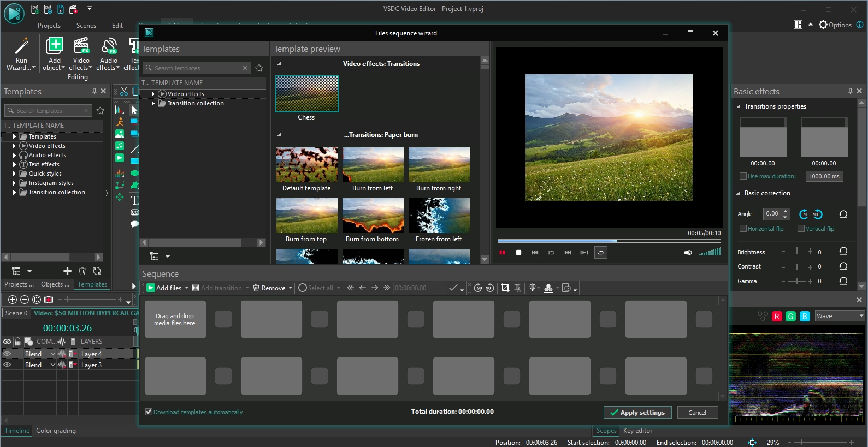Expand Video effects in wizard template tree
Image resolution: width=868 pixels, height=447 pixels.
153,94
